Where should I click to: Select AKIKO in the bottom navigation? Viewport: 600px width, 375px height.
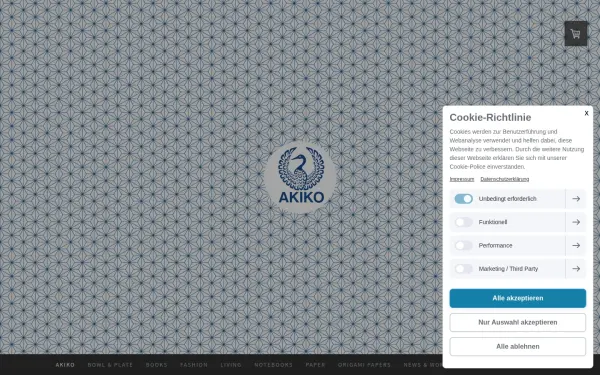click(x=65, y=365)
